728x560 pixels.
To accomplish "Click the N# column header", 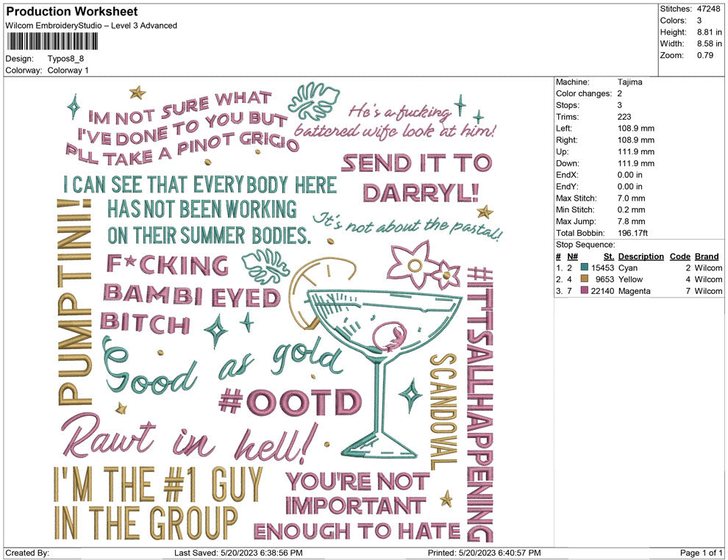I will pos(572,256).
